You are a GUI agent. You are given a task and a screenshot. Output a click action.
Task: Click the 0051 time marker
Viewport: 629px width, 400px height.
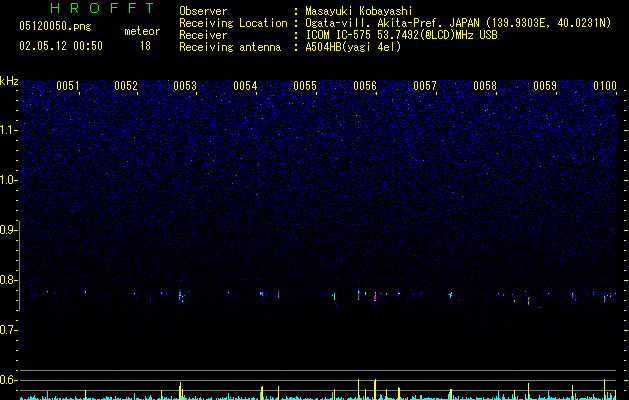coord(67,86)
